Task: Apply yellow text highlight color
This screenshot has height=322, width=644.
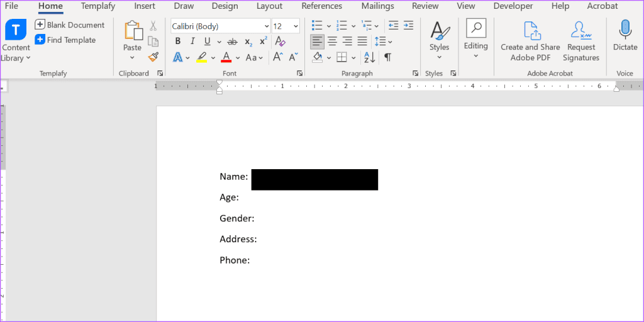Action: [x=201, y=57]
